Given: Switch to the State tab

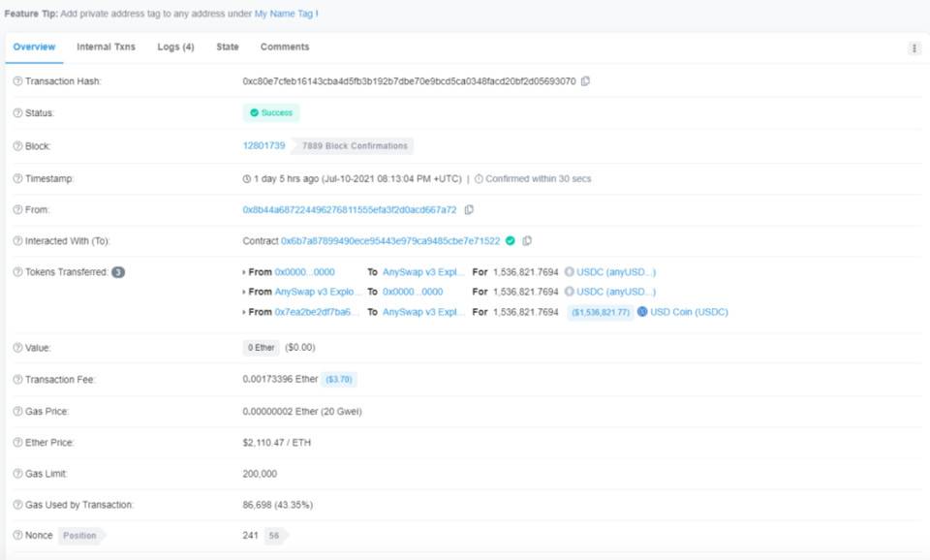Looking at the screenshot, I should point(228,47).
